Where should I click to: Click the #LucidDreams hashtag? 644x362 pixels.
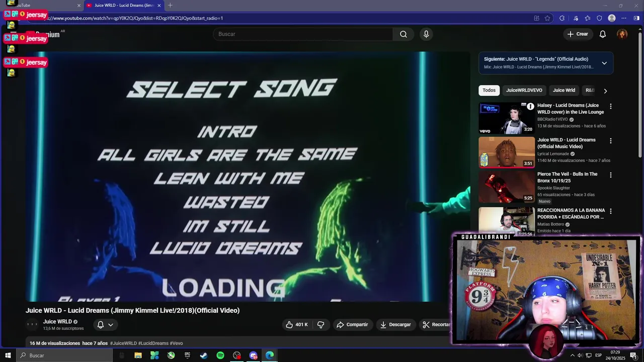pos(153,343)
